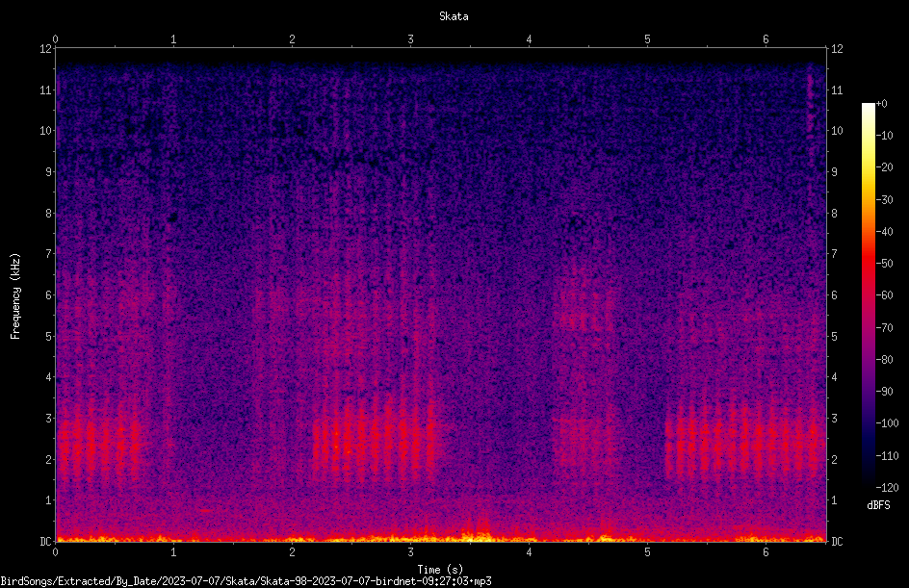Click the +0 white top of color bar
This screenshot has height=588, width=909.
[868, 106]
